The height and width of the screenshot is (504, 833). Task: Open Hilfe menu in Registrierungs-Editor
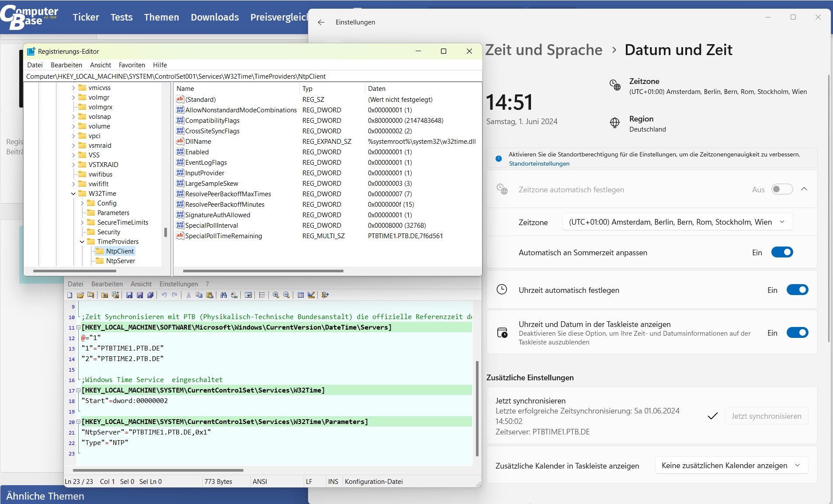[160, 65]
